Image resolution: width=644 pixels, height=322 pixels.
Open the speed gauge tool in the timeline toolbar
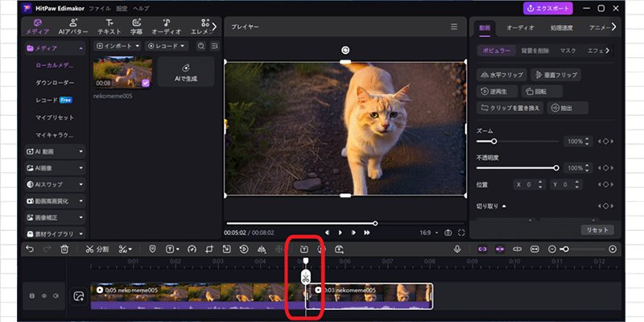point(192,250)
